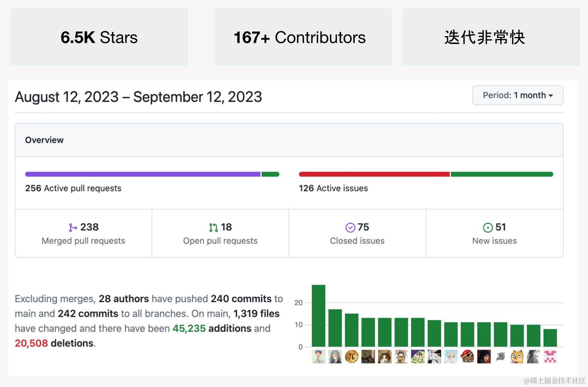
Task: Click the green open pull requests icon
Action: pyautogui.click(x=213, y=228)
